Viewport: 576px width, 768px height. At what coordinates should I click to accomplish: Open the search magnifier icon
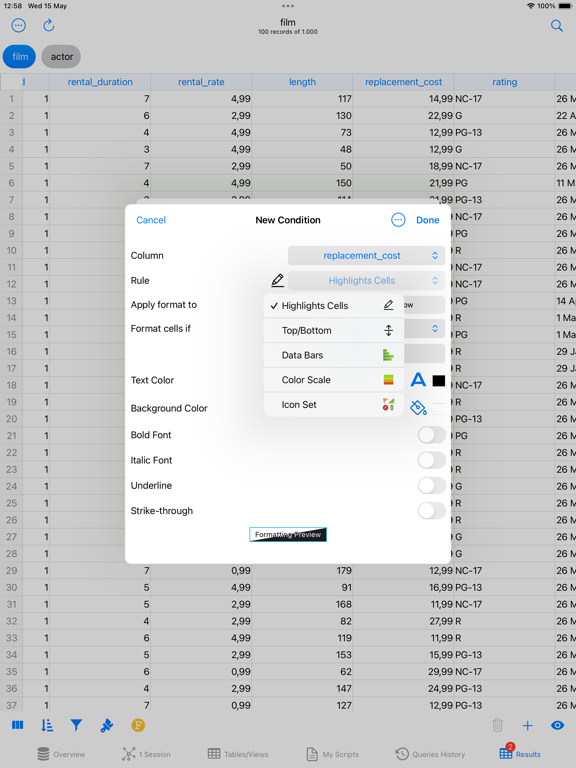click(x=556, y=25)
